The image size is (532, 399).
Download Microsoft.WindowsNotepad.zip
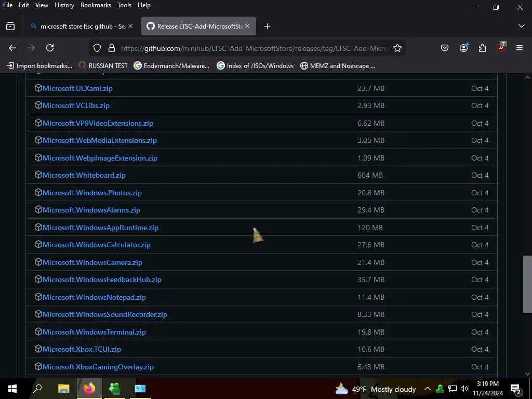[94, 297]
